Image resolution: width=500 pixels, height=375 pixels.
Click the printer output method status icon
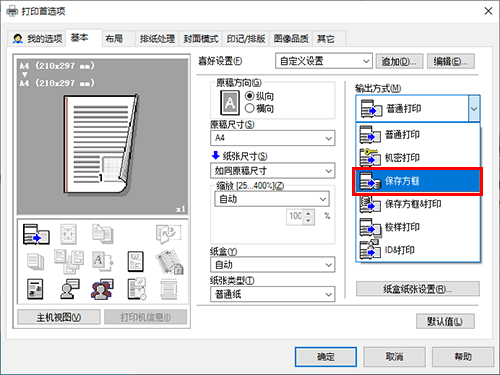click(x=36, y=234)
